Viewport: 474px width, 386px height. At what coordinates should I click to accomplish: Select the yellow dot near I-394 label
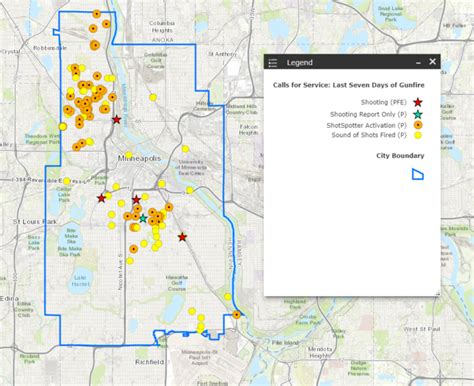67,181
